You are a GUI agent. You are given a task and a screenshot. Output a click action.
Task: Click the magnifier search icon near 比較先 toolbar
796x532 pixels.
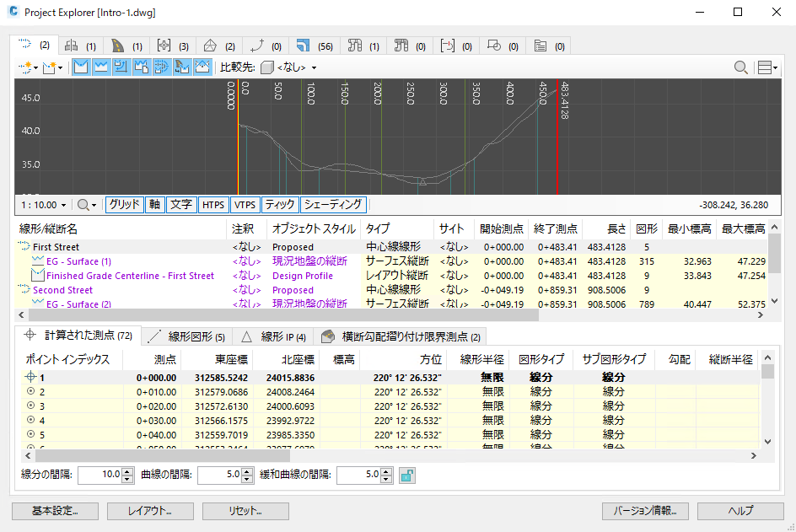click(740, 67)
